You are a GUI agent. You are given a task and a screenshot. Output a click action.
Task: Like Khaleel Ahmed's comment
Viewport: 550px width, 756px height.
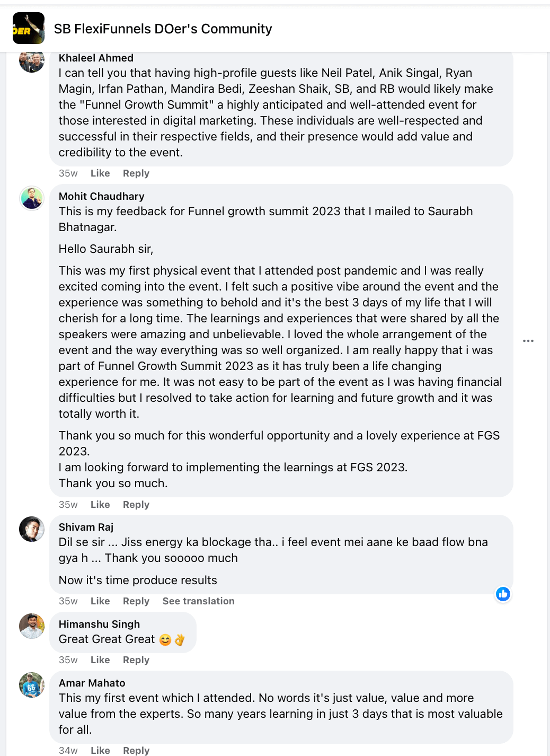pyautogui.click(x=100, y=173)
